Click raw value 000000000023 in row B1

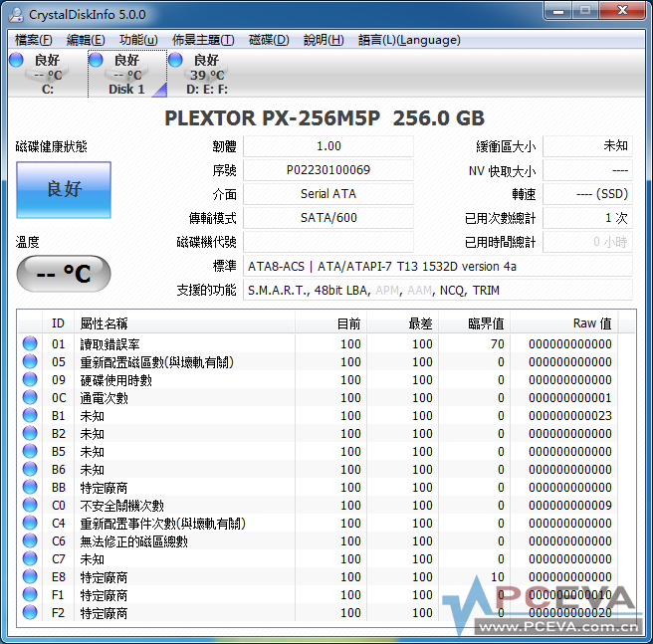point(570,415)
